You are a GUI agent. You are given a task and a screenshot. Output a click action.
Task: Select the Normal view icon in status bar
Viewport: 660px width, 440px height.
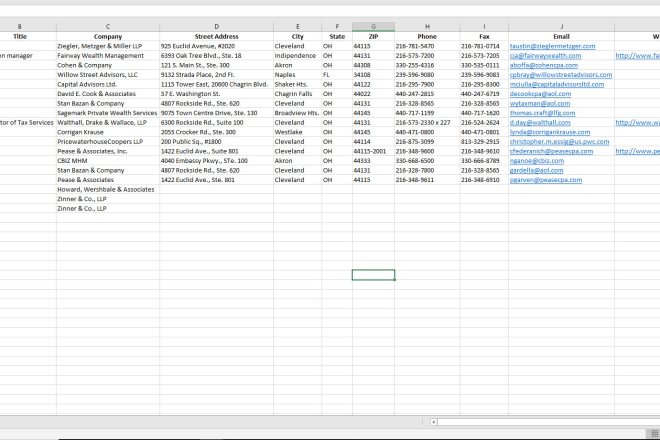pos(655,433)
